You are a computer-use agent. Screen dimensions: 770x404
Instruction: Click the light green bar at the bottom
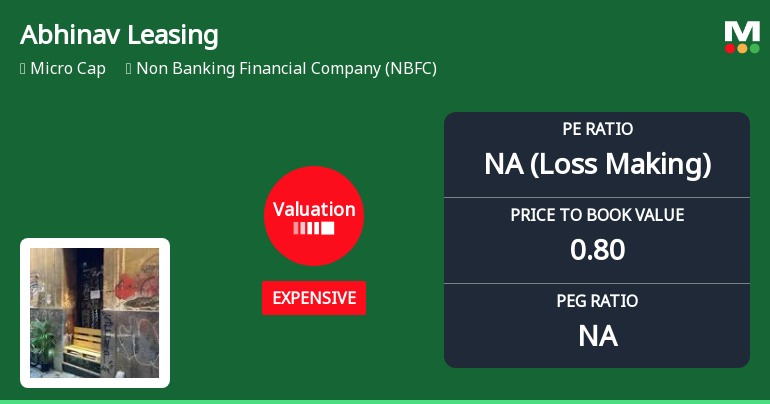point(385,401)
